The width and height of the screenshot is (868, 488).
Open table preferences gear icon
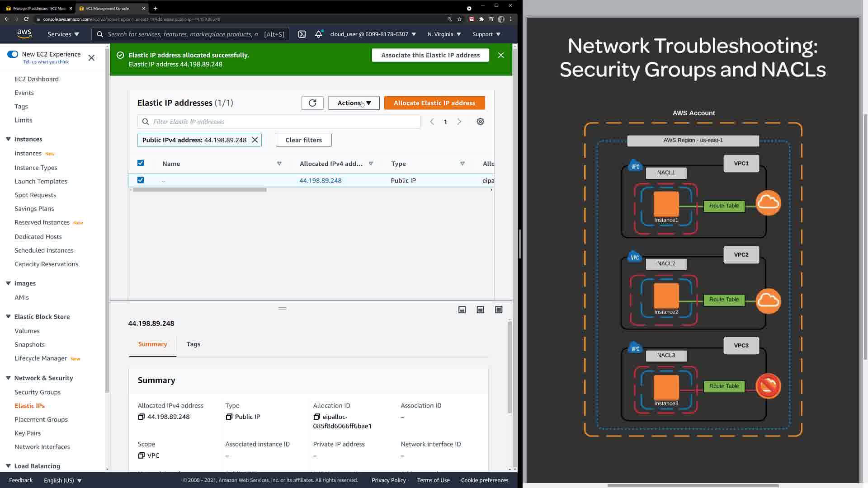481,122
